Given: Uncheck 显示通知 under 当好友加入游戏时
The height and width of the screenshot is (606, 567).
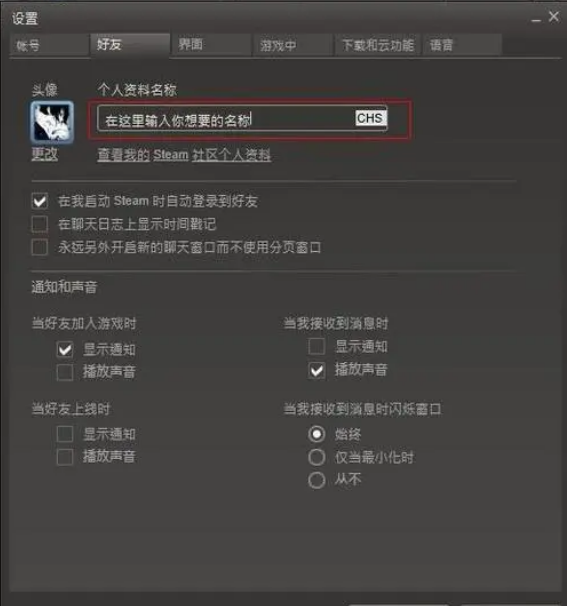Looking at the screenshot, I should pyautogui.click(x=65, y=350).
